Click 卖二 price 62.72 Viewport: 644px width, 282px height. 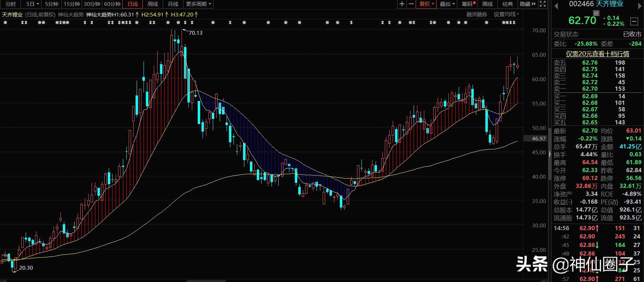[x=590, y=82]
